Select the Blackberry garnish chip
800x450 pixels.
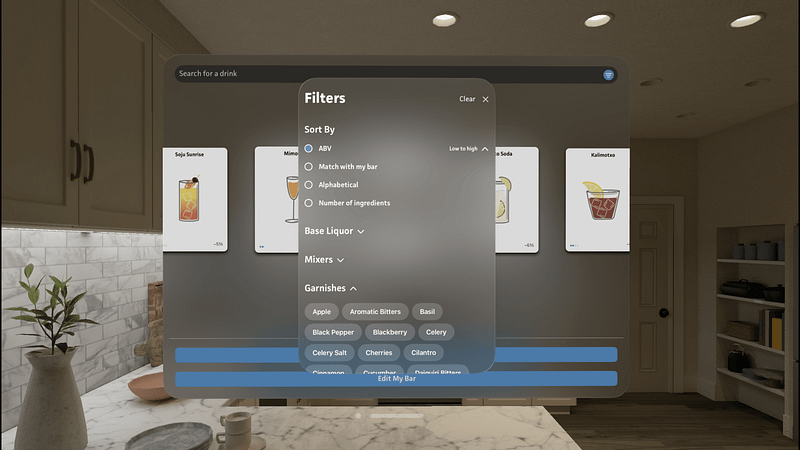(390, 332)
